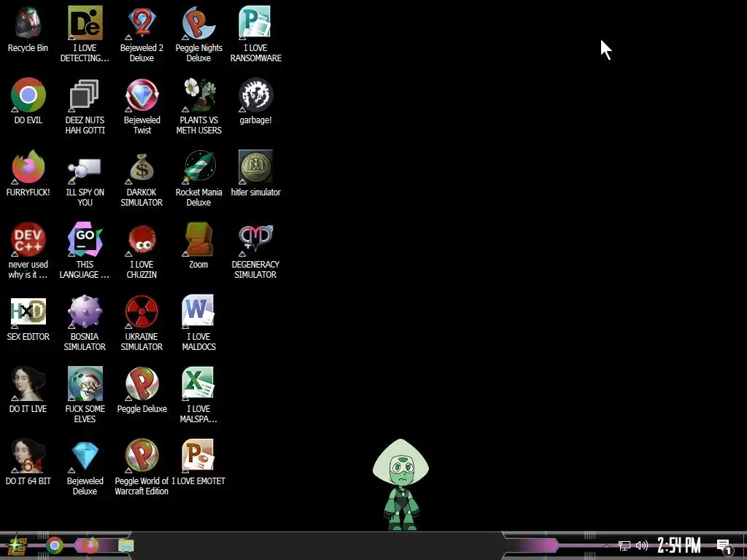Open File Explorer from the taskbar

point(126,545)
